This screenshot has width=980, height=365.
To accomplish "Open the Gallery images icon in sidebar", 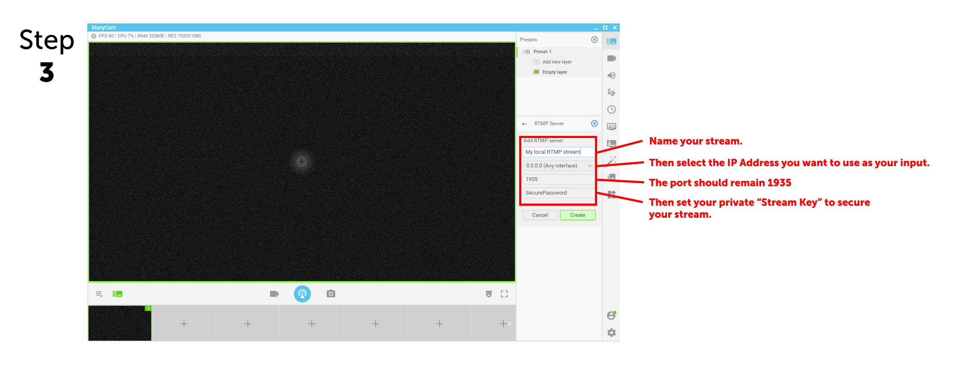I will (x=611, y=177).
